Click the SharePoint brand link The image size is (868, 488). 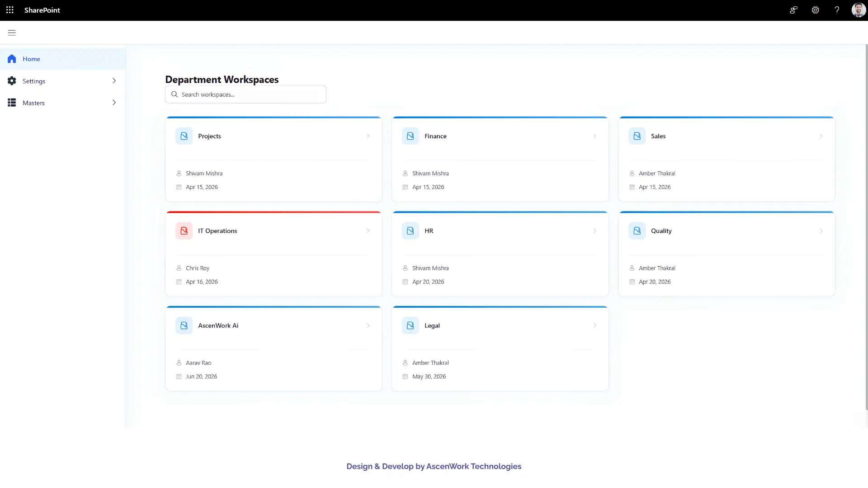point(42,10)
